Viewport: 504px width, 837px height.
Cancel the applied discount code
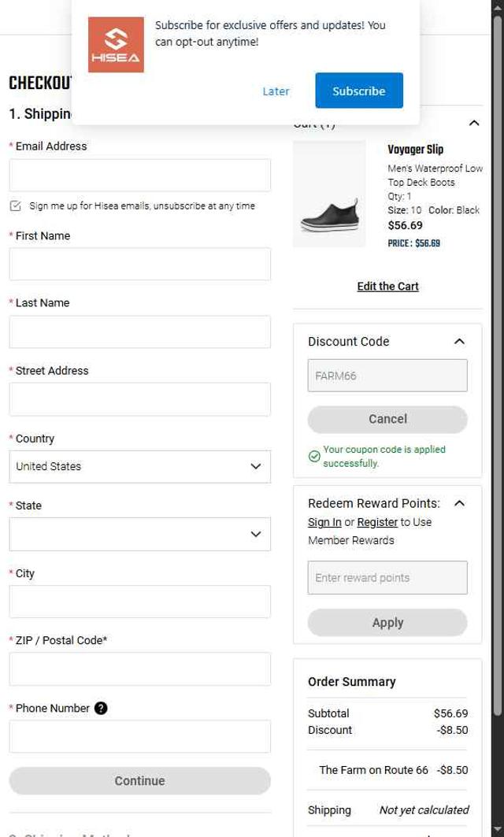[x=387, y=419]
